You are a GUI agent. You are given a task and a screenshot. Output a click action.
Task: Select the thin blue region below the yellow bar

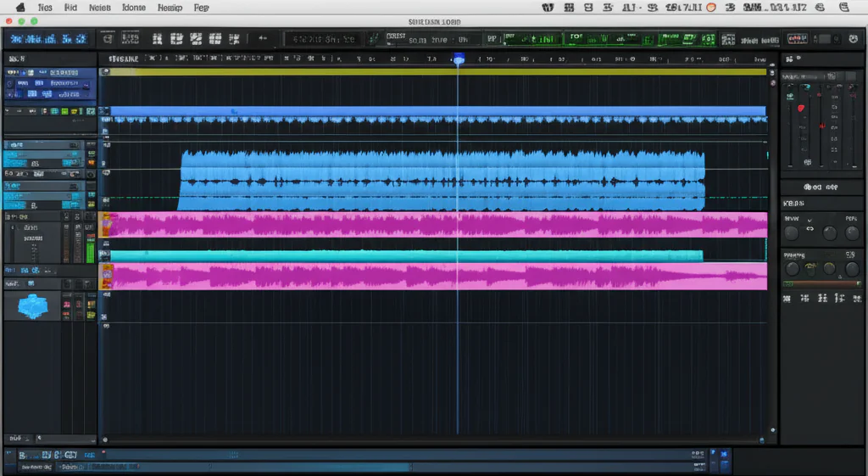pyautogui.click(x=438, y=111)
